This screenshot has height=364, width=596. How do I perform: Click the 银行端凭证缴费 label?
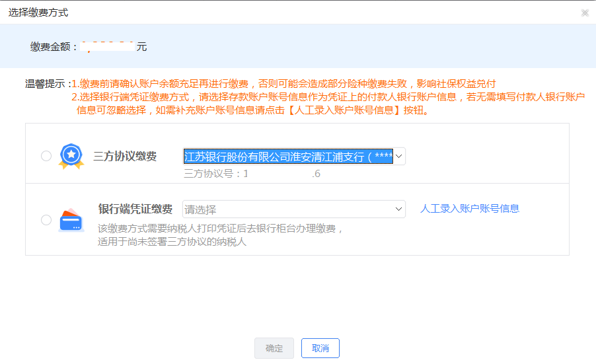(135, 209)
